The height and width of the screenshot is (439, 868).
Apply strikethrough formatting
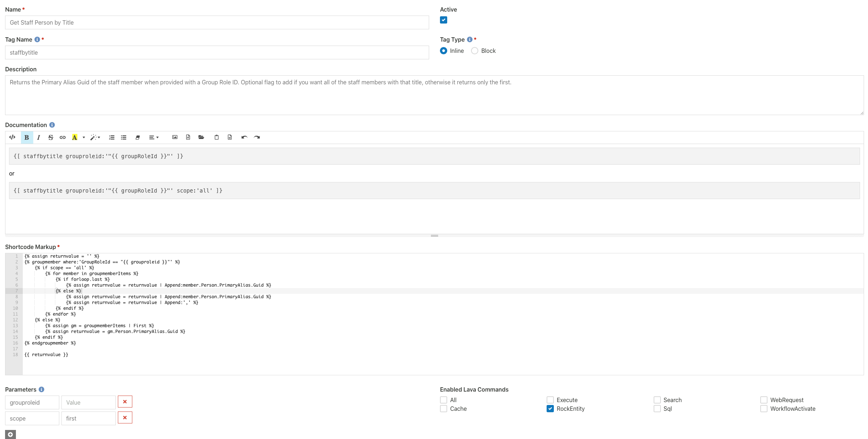[51, 137]
